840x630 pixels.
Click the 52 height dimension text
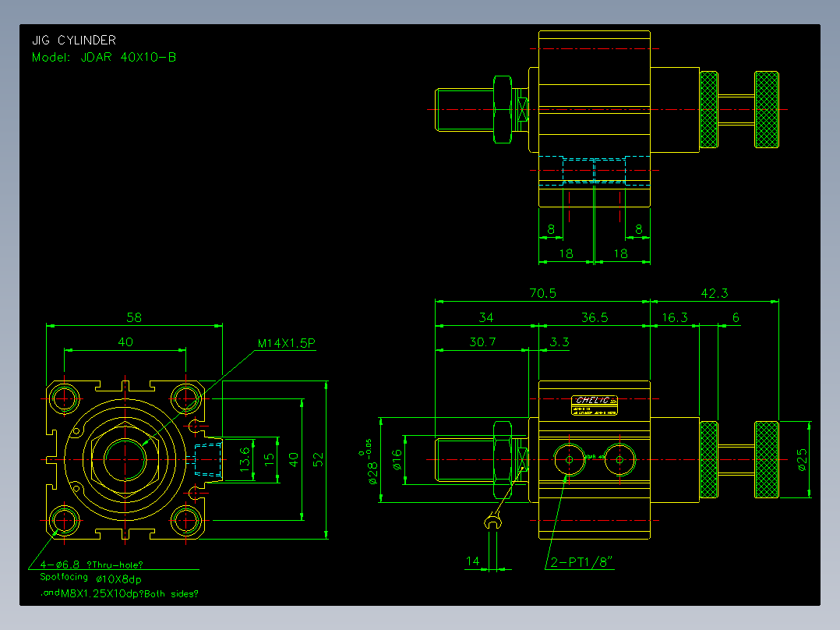pos(318,460)
